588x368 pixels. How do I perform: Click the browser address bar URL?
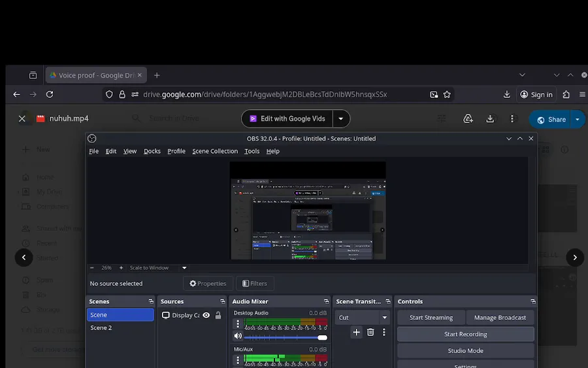pyautogui.click(x=265, y=95)
